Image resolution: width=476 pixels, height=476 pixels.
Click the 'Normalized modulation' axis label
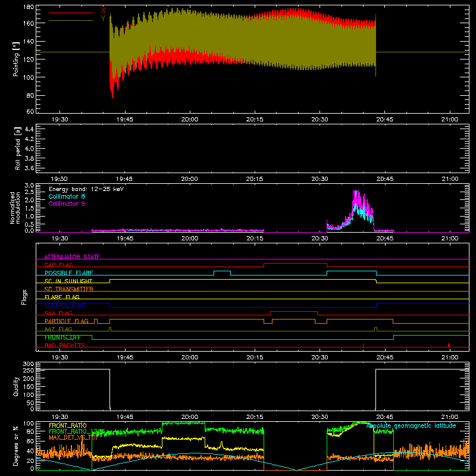click(15, 208)
